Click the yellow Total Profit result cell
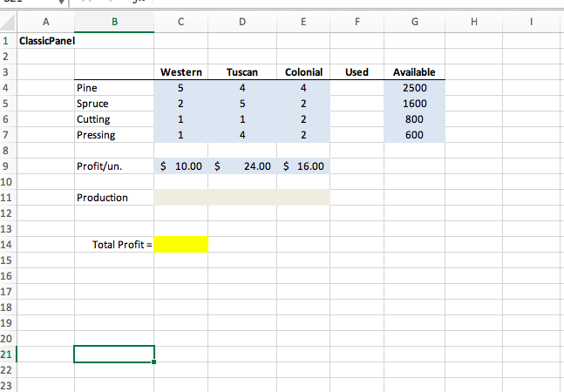The height and width of the screenshot is (392, 564). [x=181, y=245]
